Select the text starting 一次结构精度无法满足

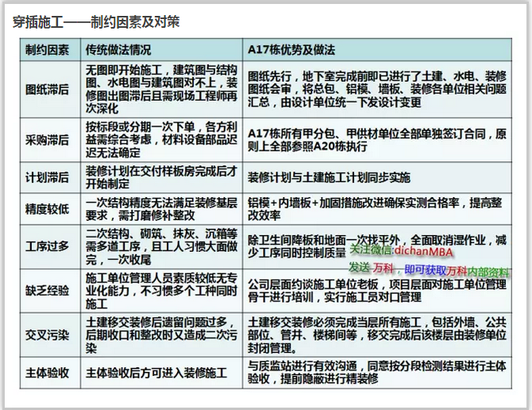click(x=161, y=209)
